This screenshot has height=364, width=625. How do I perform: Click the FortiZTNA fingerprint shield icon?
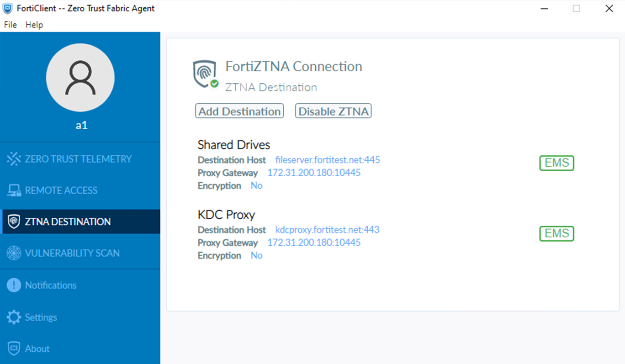tap(205, 72)
